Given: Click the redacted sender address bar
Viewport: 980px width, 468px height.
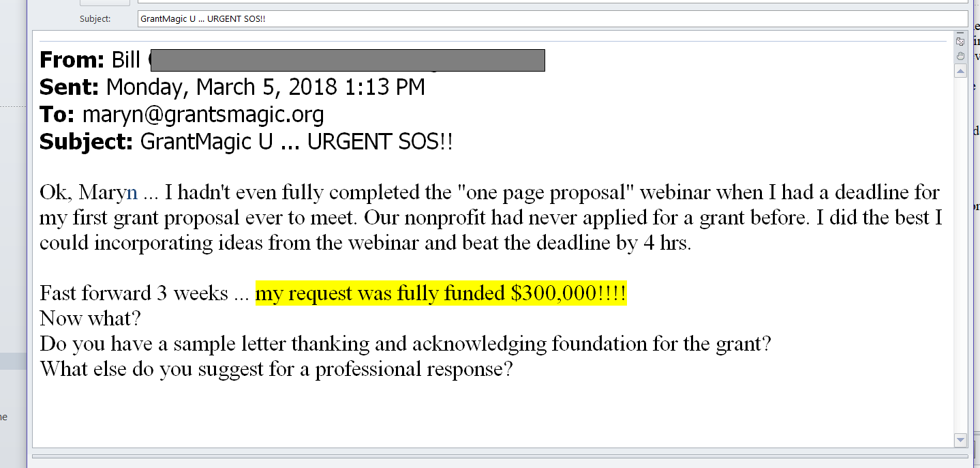Looking at the screenshot, I should pos(348,61).
